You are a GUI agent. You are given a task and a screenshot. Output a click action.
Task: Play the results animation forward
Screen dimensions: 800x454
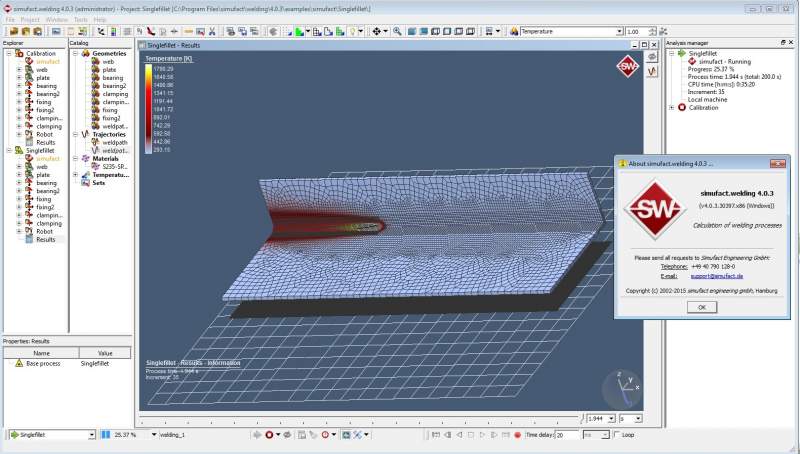(482, 435)
